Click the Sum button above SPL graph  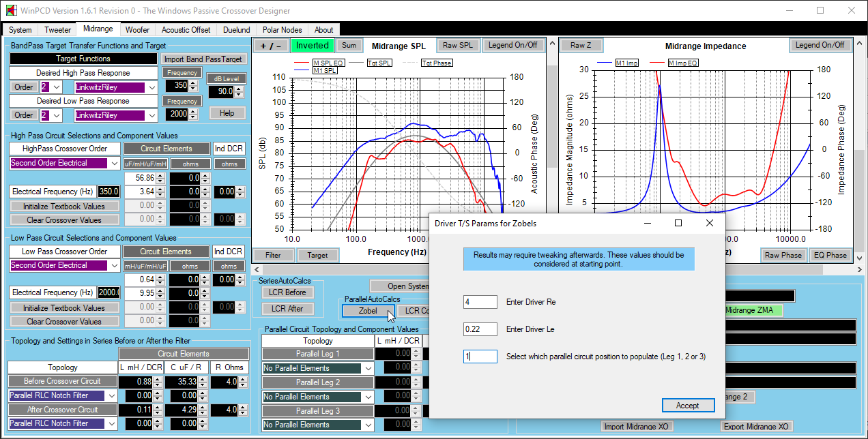click(349, 46)
